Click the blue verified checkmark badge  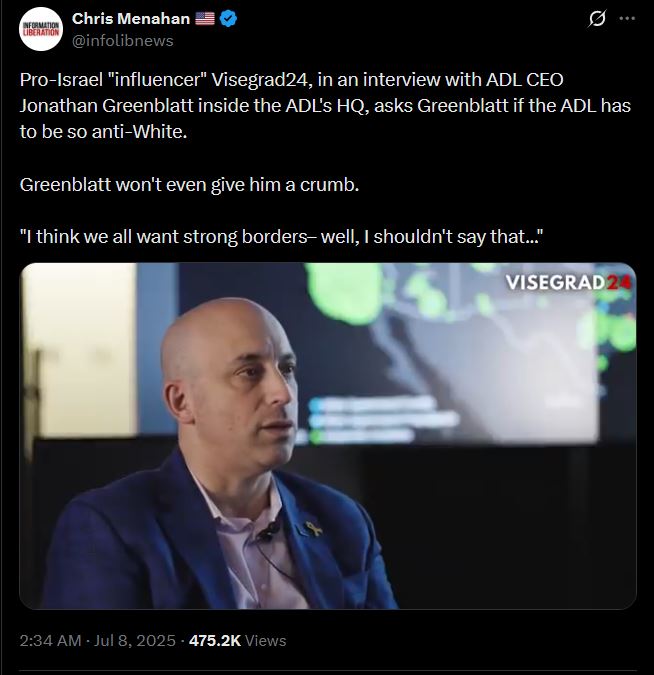pos(228,19)
